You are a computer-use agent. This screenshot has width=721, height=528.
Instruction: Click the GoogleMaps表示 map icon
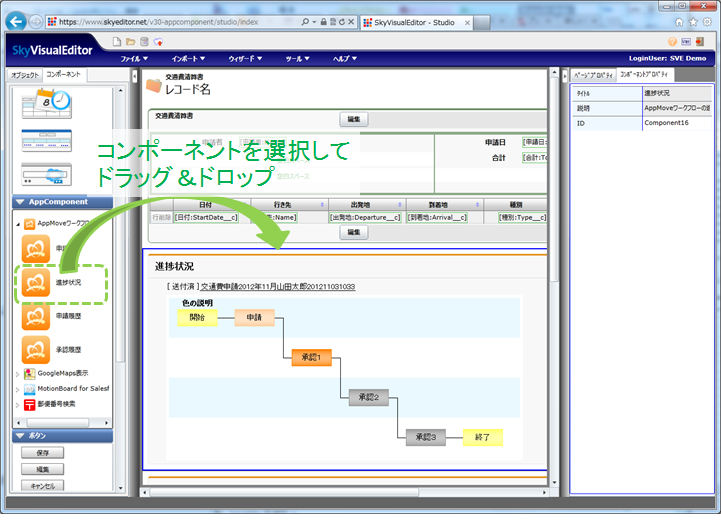29,373
